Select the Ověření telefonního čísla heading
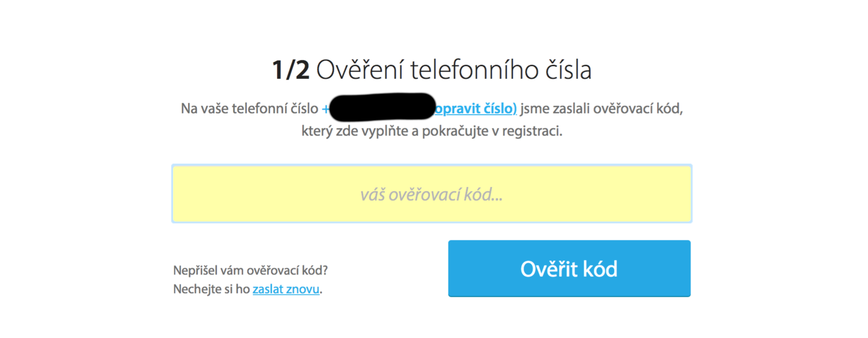Viewport: 868px width, 338px height. pyautogui.click(x=454, y=70)
